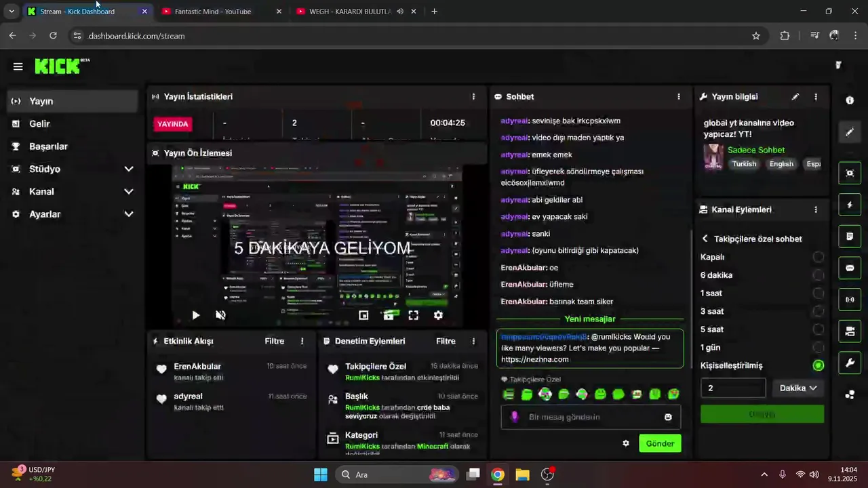Click custom duration number field
Image resolution: width=868 pixels, height=488 pixels.
(733, 388)
